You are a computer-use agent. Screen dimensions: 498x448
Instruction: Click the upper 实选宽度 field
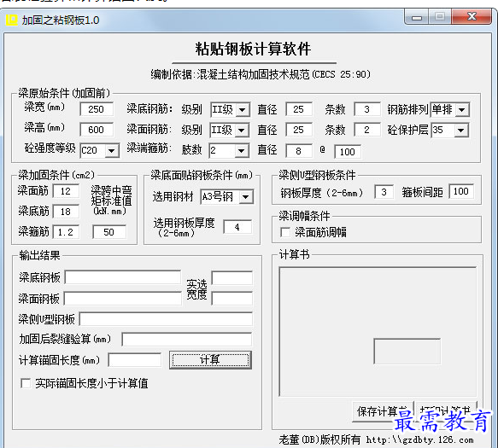[x=232, y=278]
